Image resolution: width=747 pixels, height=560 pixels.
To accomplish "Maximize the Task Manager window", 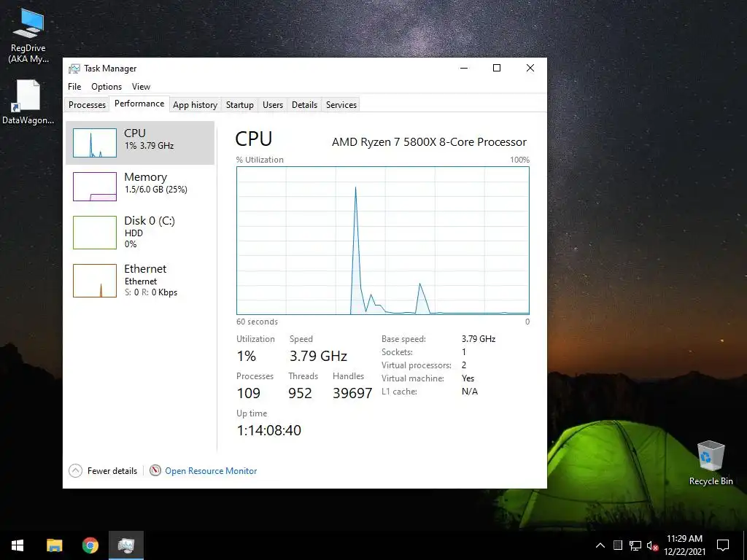I will 496,68.
